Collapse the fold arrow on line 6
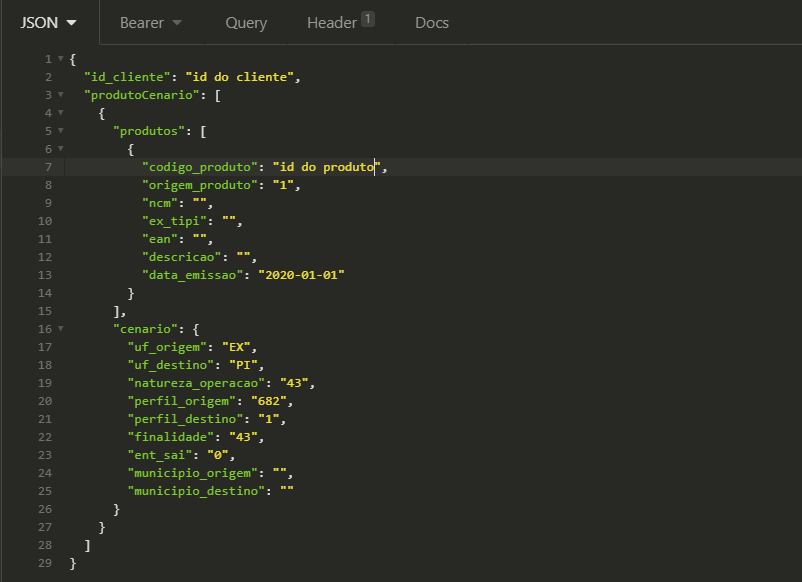The width and height of the screenshot is (802, 582). click(x=60, y=149)
